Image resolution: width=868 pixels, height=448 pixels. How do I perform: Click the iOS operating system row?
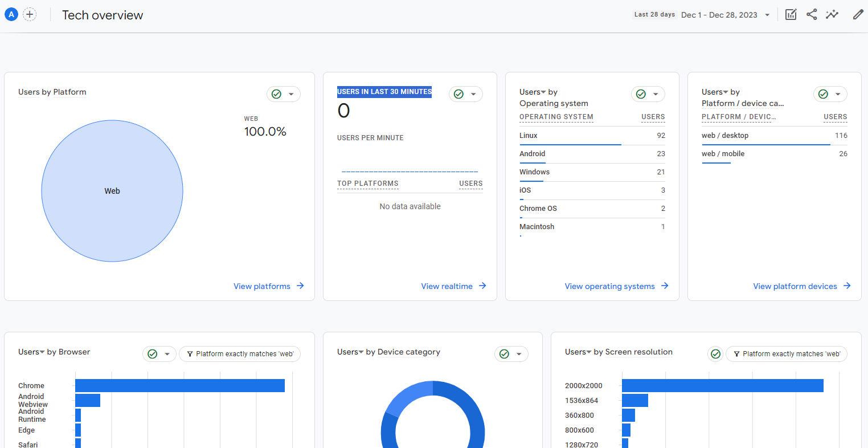(x=592, y=190)
